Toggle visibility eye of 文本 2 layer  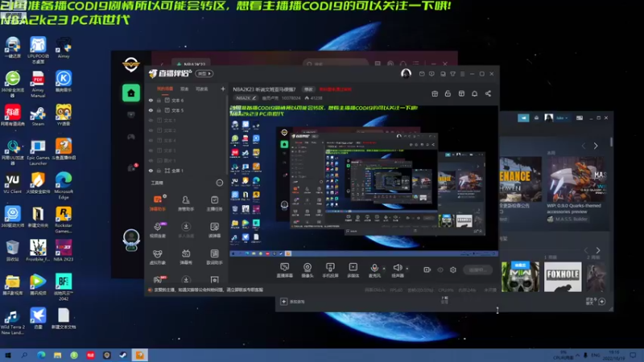[x=151, y=130]
